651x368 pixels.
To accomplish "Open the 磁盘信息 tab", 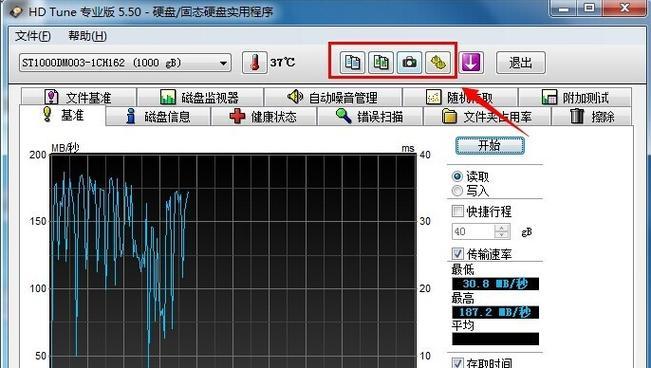I will (x=158, y=116).
